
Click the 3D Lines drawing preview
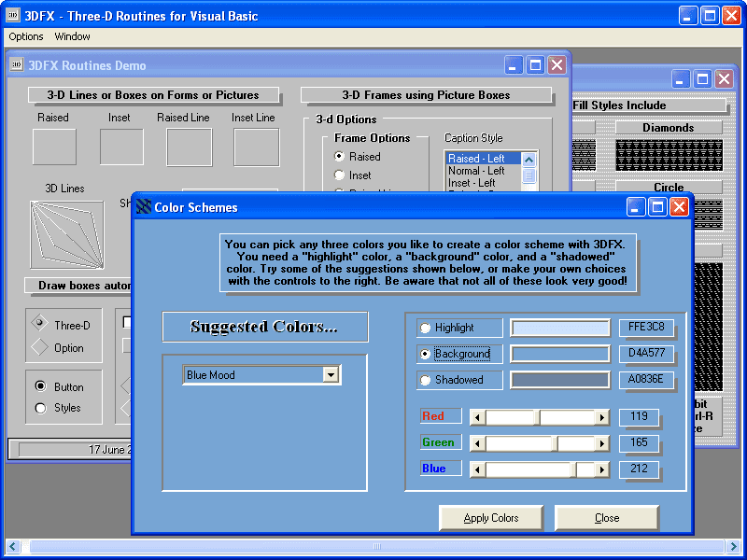66,235
